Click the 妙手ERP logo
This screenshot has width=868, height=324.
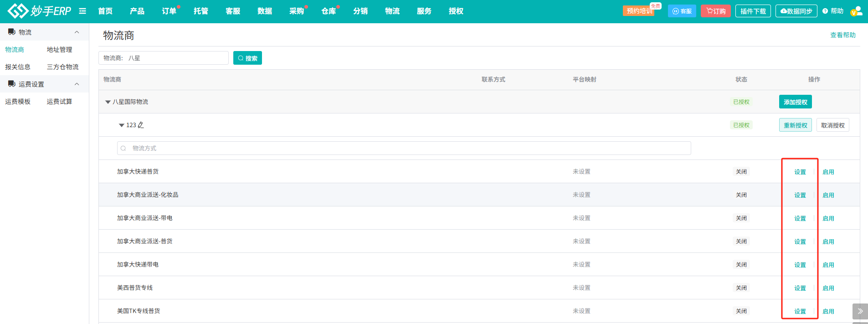click(39, 11)
